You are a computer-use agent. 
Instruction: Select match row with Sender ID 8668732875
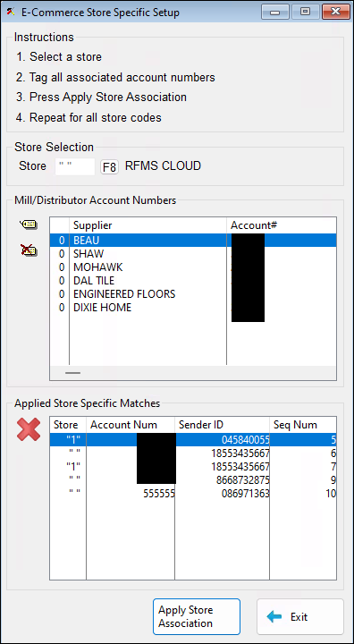pyautogui.click(x=193, y=480)
